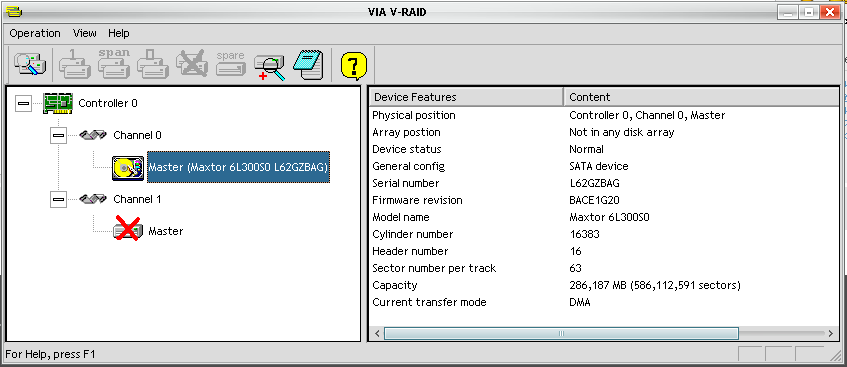This screenshot has height=367, width=847.
Task: Click the firmware value "BACE1G20"
Action: [594, 201]
